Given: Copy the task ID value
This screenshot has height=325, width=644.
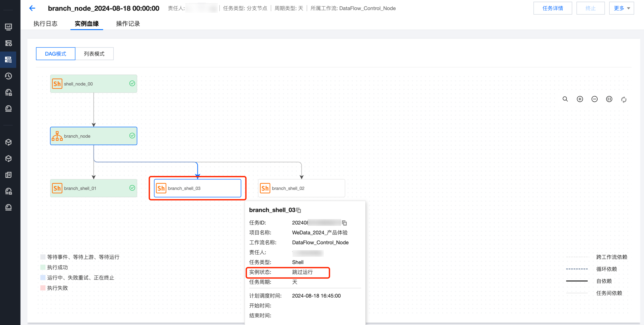Looking at the screenshot, I should [x=344, y=223].
